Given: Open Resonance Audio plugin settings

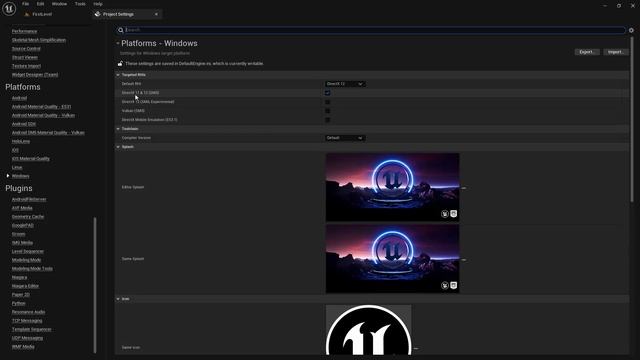Looking at the screenshot, I should pyautogui.click(x=29, y=312).
